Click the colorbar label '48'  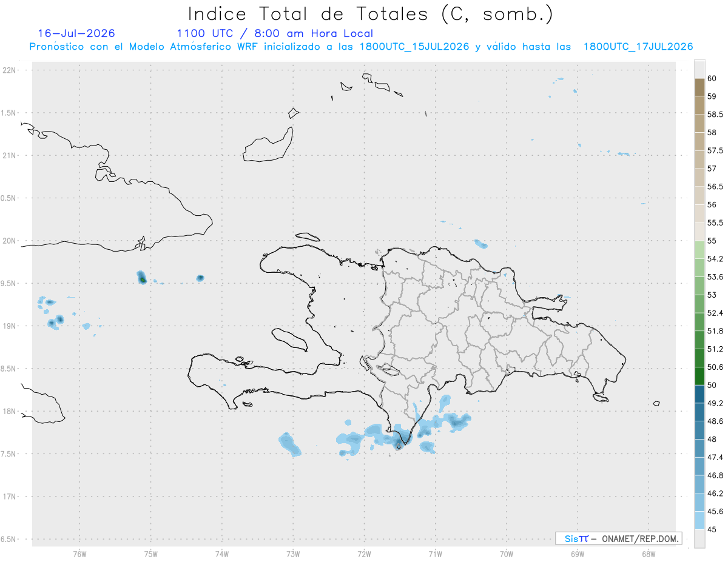tap(712, 439)
